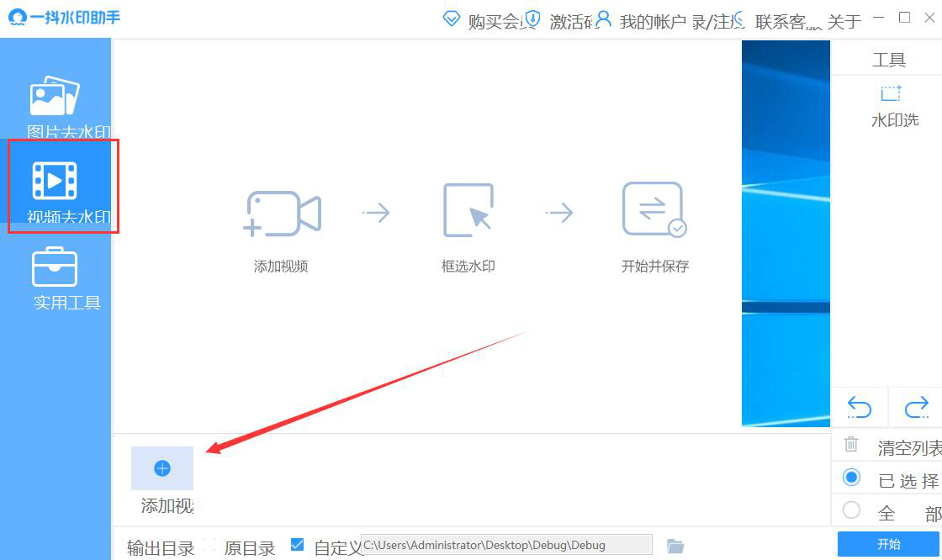Click the 开始并保存 step caption

click(x=655, y=267)
